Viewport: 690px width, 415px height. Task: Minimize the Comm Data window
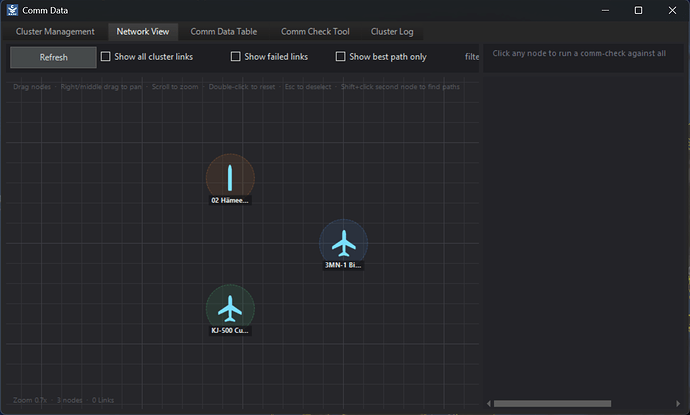[606, 10]
